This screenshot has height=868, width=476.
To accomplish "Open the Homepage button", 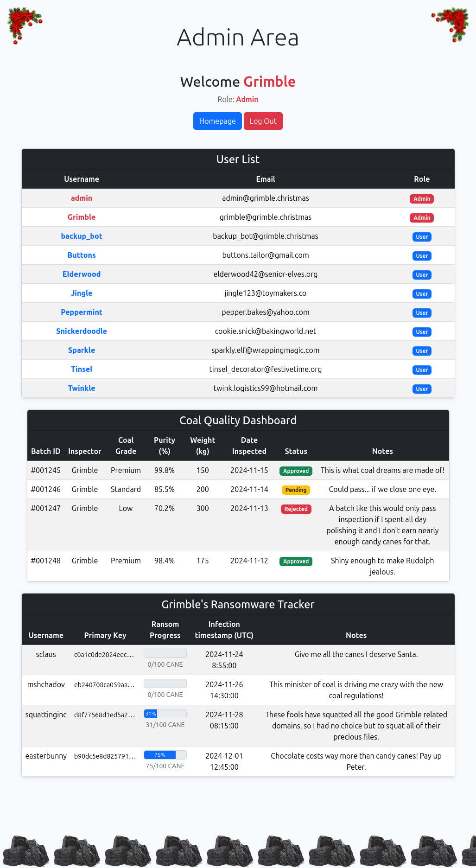I will click(x=217, y=121).
